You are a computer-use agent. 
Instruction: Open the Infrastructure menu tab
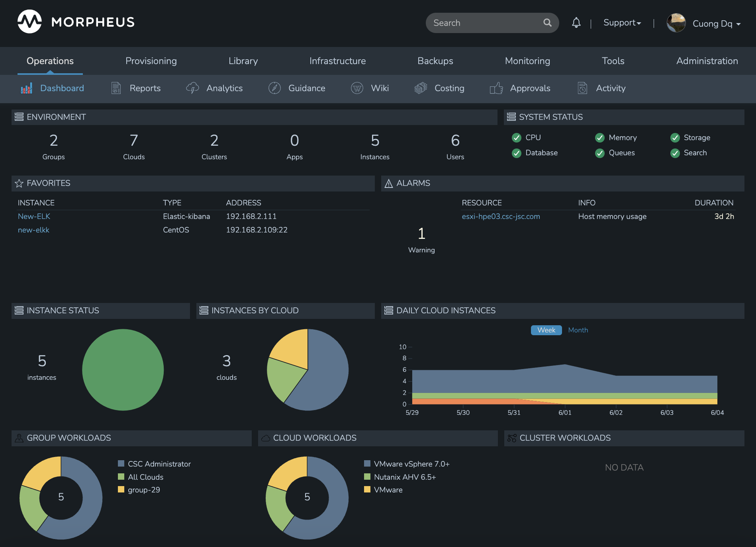coord(337,61)
